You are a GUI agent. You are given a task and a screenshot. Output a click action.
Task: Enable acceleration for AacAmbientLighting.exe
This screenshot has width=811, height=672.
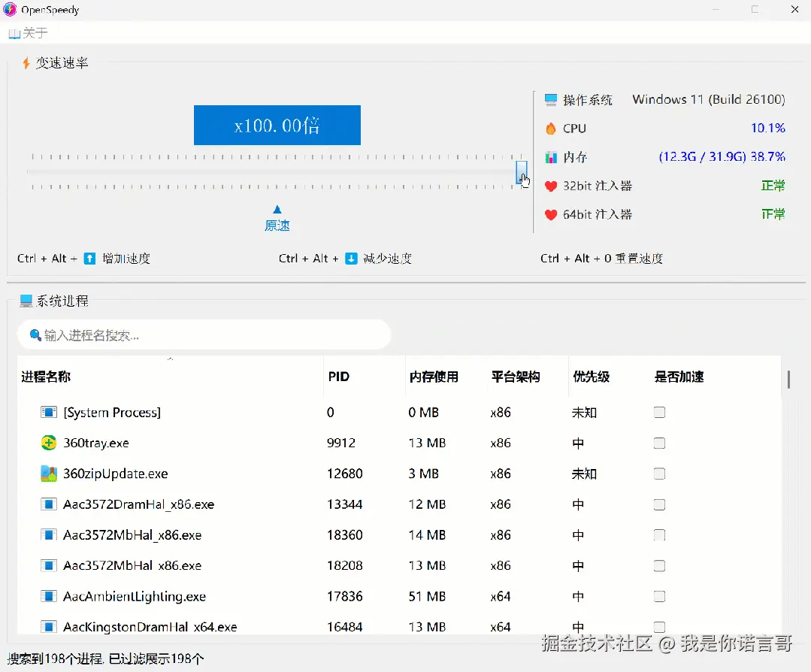tap(659, 597)
